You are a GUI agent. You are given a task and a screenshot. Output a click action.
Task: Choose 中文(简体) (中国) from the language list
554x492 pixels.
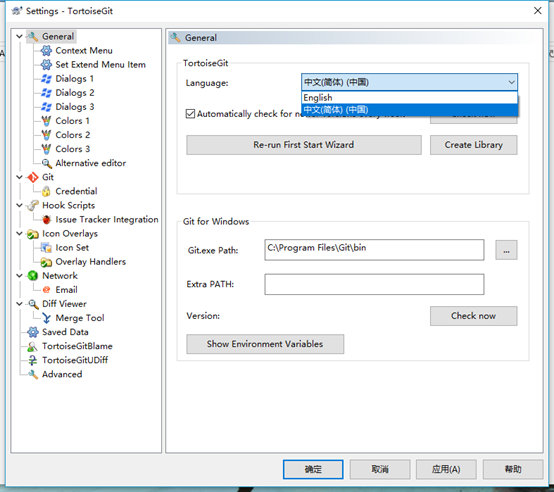point(409,110)
